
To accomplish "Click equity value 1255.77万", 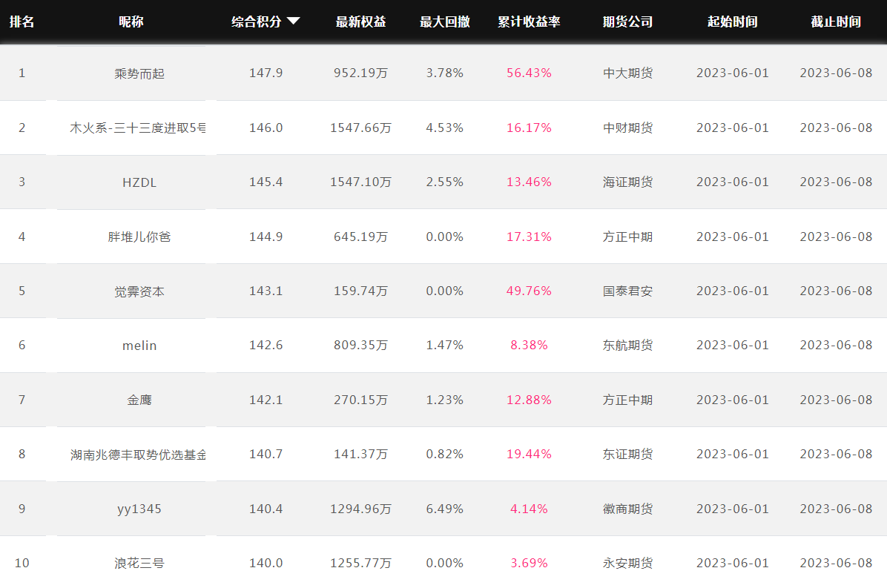I will coord(361,563).
